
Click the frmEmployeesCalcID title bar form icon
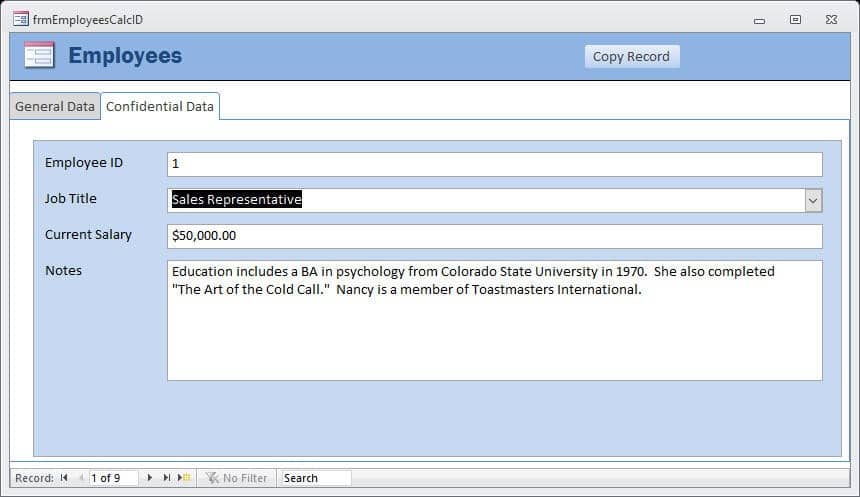coord(21,19)
